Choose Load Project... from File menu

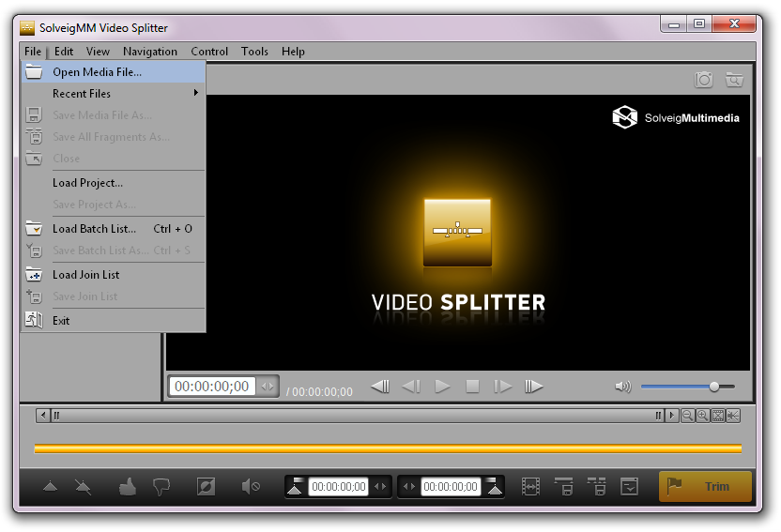coord(87,183)
